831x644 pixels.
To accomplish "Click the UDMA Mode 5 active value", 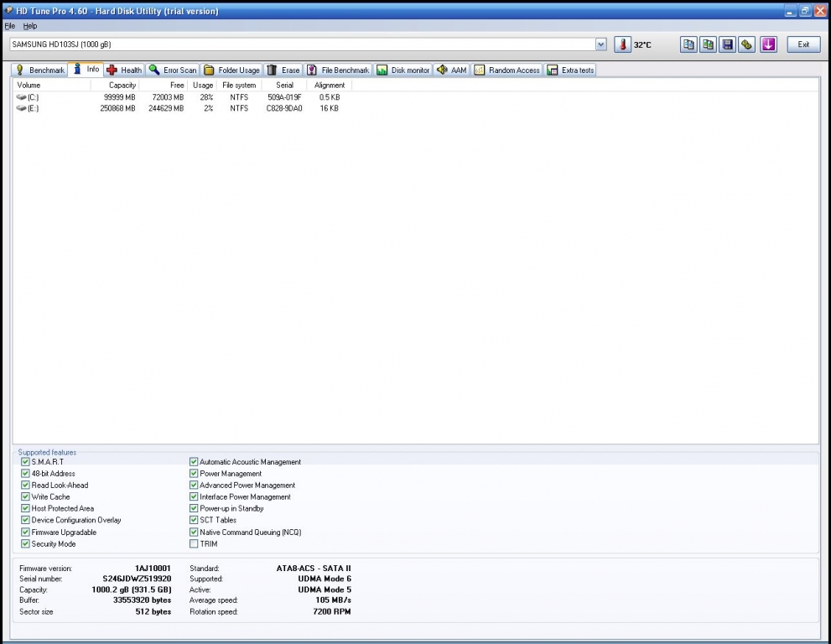I will (x=325, y=589).
